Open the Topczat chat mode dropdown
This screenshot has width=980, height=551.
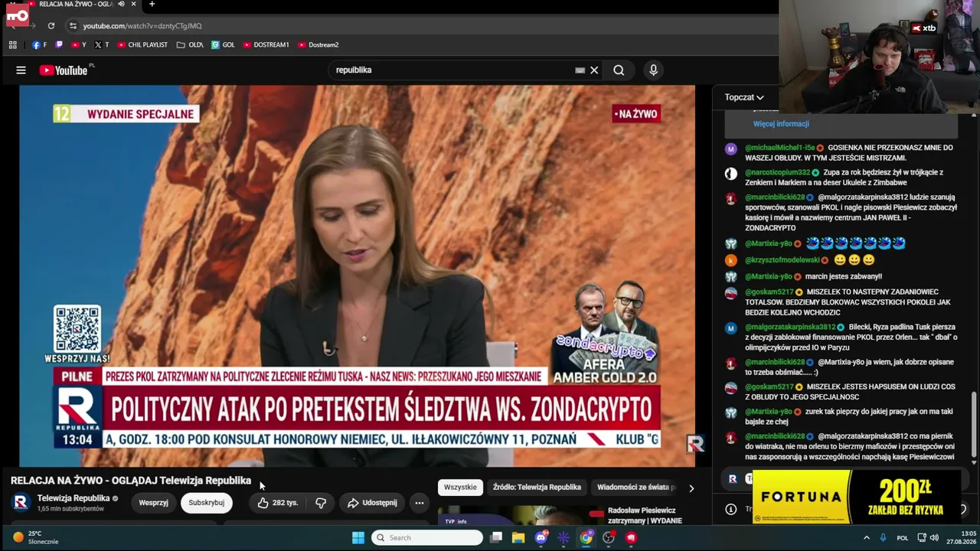click(744, 97)
